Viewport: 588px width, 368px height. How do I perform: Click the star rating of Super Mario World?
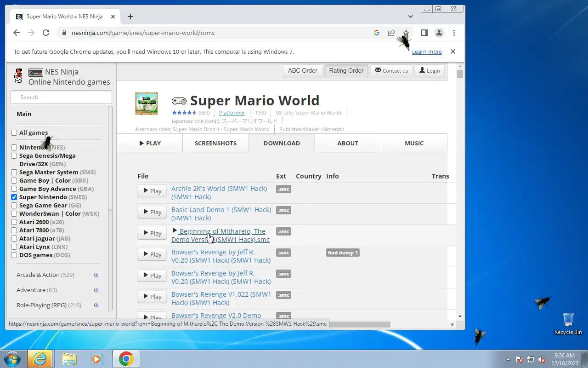tap(184, 113)
